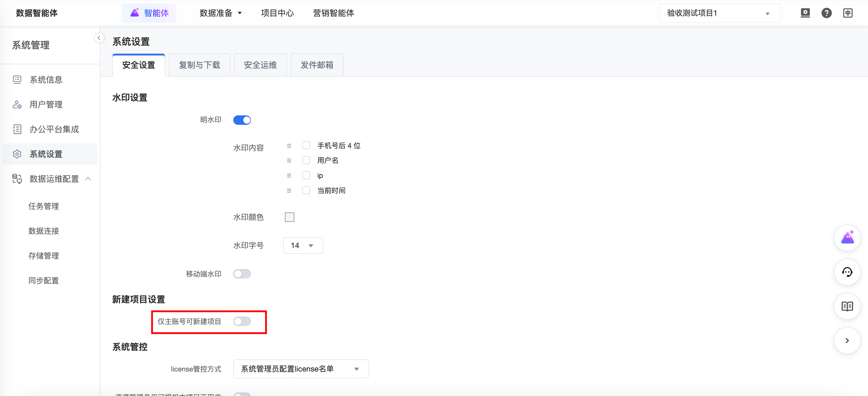
Task: Open the 水印字号 size dropdown
Action: (x=303, y=246)
